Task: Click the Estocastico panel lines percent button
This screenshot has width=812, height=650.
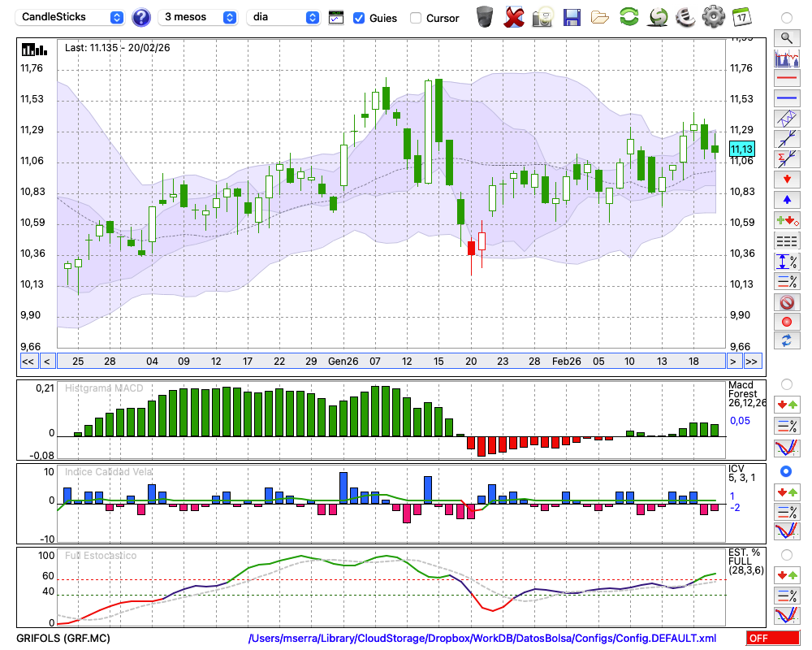Action: click(787, 596)
